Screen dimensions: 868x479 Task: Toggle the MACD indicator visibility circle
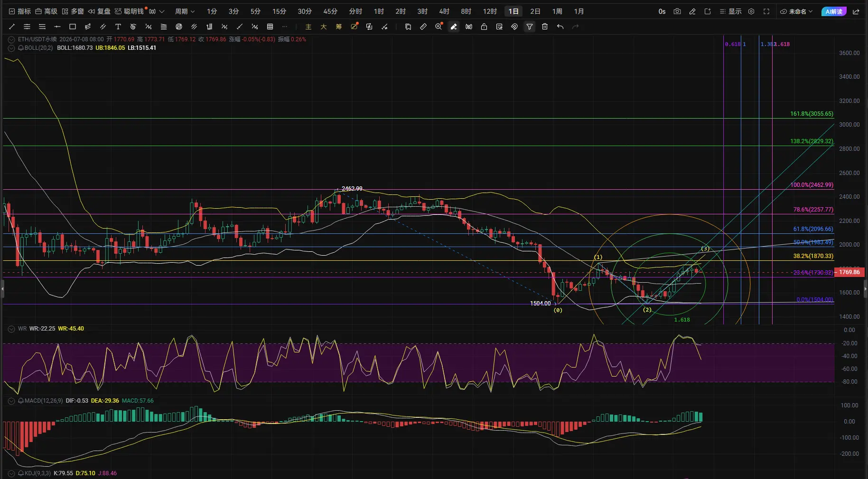(x=11, y=401)
